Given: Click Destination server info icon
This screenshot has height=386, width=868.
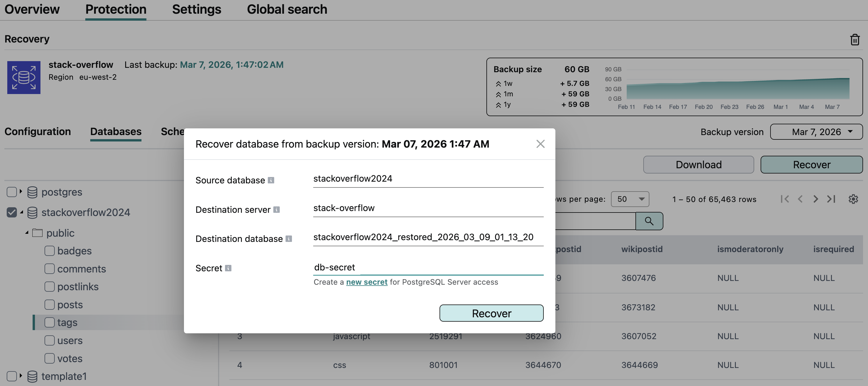Looking at the screenshot, I should [276, 210].
